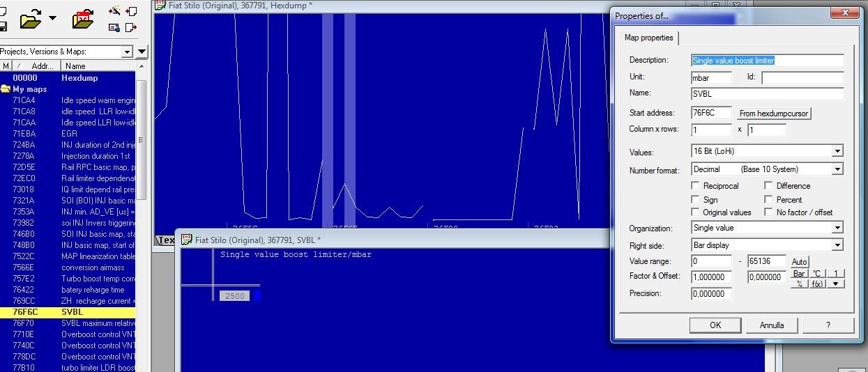Select the conversion airmass map
Viewport: 868px width, 372px height.
(x=68, y=268)
